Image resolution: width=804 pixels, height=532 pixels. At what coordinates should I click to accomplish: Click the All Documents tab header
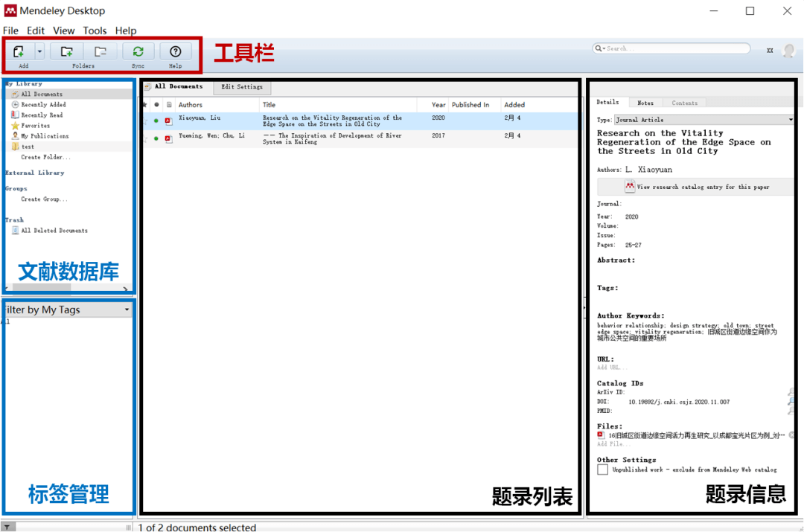179,86
